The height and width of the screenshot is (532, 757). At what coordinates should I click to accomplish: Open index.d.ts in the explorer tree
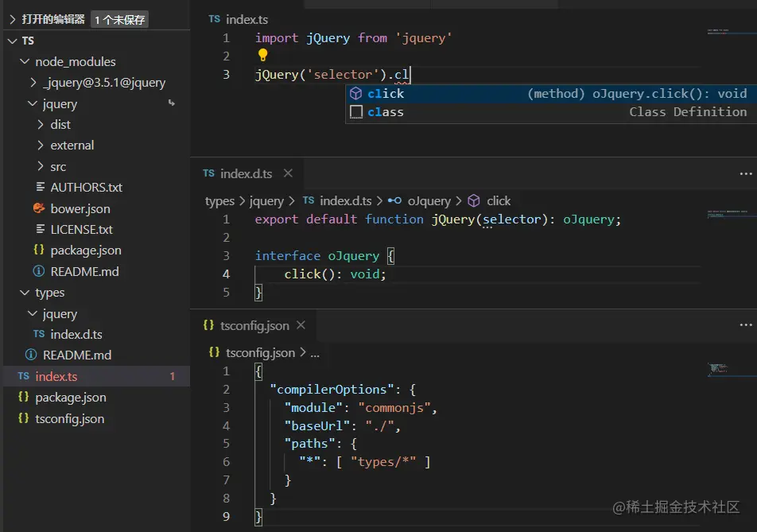tap(76, 335)
